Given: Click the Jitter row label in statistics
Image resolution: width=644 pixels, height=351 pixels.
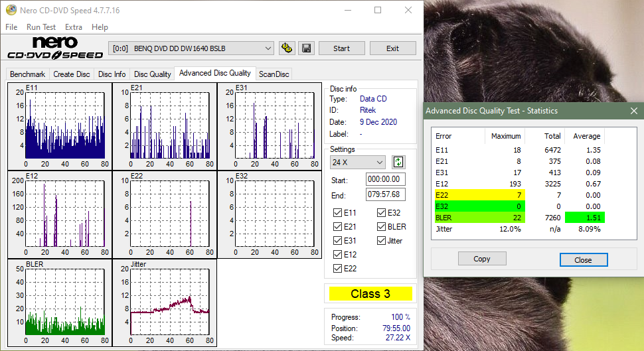Looking at the screenshot, I should click(x=444, y=229).
